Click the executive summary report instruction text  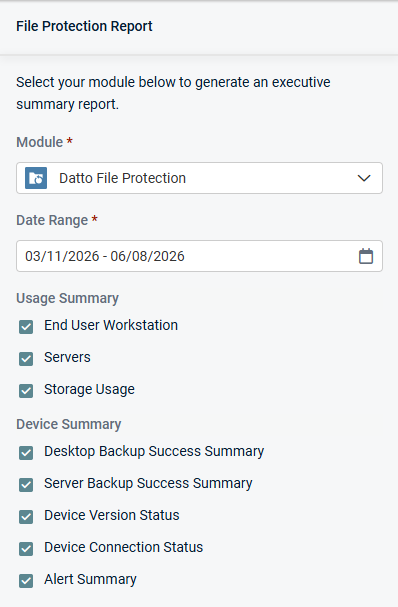coord(173,93)
